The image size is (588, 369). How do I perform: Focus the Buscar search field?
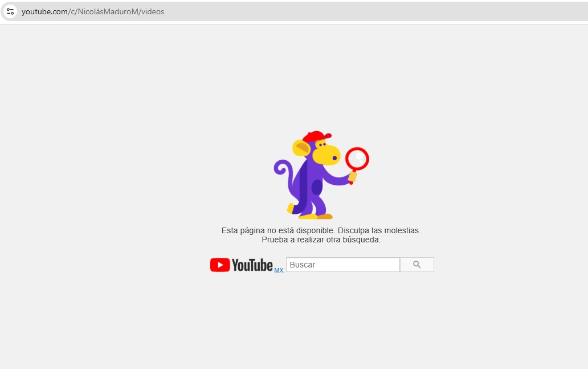tap(343, 265)
